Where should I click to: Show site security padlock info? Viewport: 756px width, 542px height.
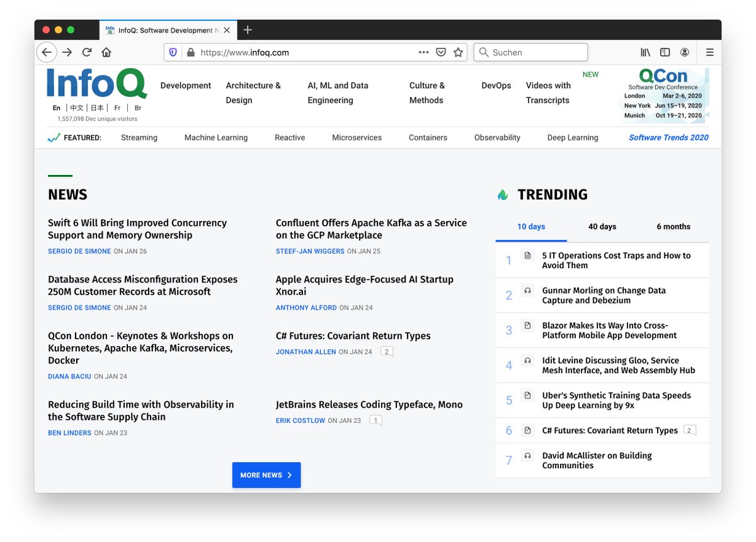190,52
